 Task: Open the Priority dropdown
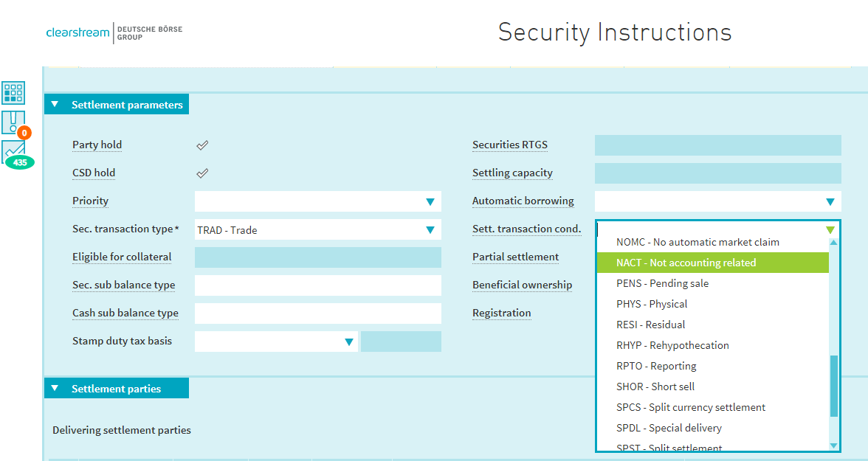pos(317,201)
